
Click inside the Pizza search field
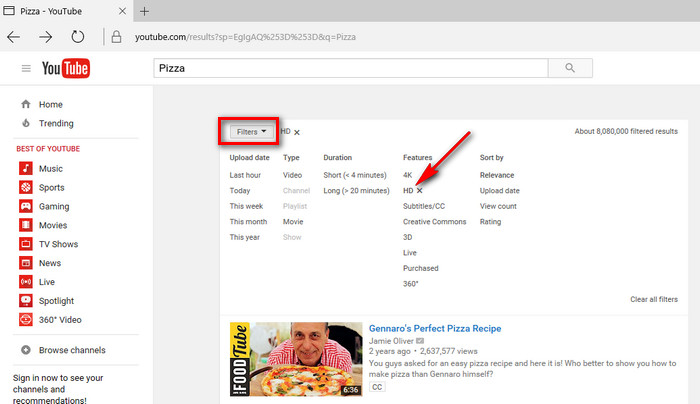coord(350,68)
